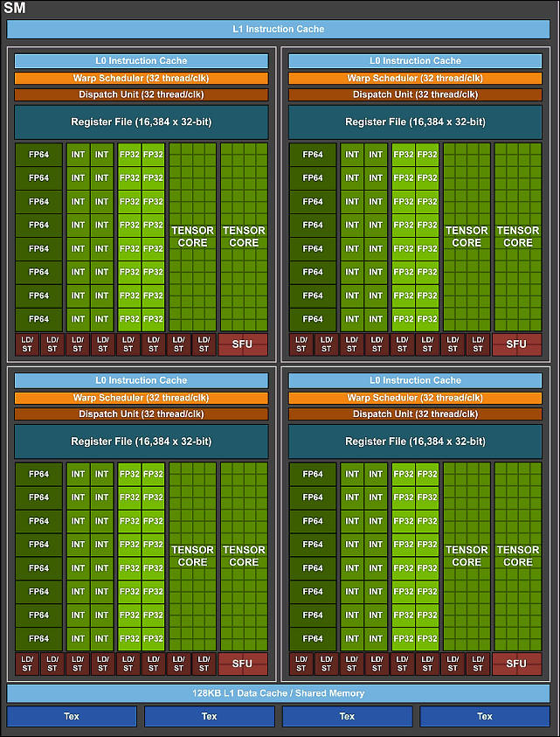This screenshot has width=560, height=737.
Task: Click the lower-right partition's L0 Instruction Cache
Action: tap(415, 380)
